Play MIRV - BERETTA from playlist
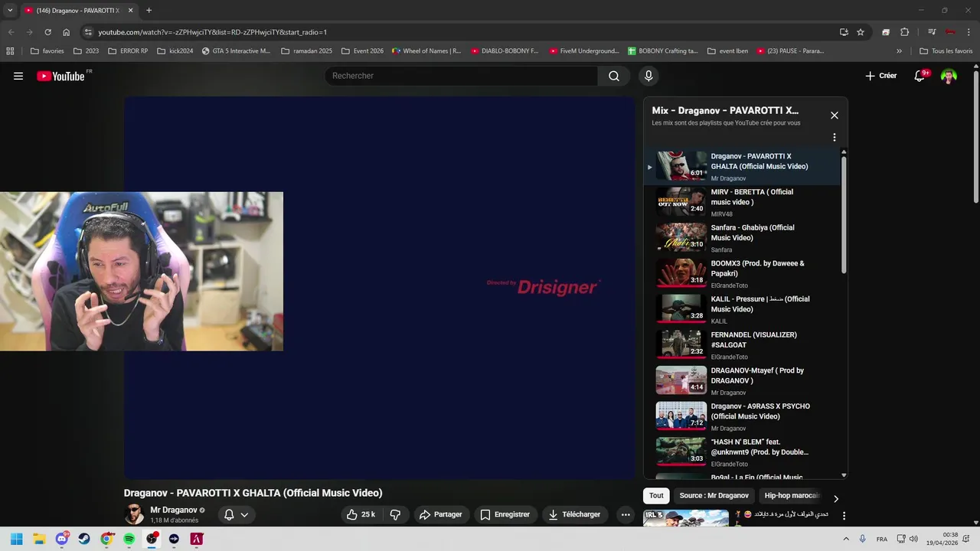Screen dimensions: 980x551 (742, 203)
